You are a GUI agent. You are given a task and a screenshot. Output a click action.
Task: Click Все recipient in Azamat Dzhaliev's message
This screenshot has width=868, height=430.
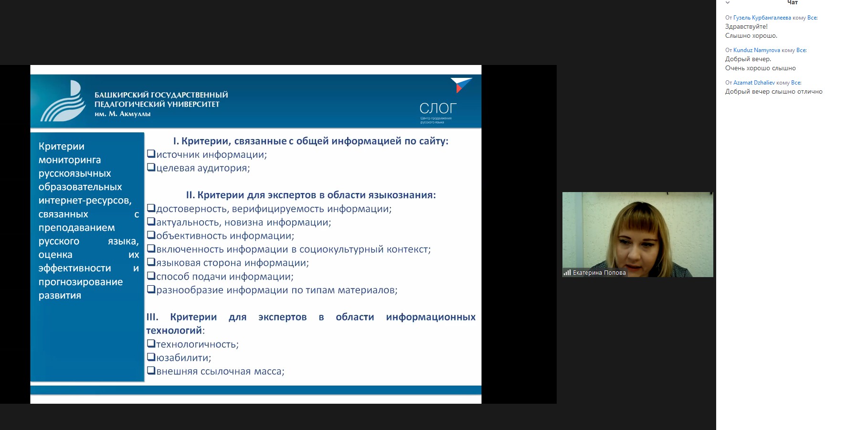(x=796, y=83)
